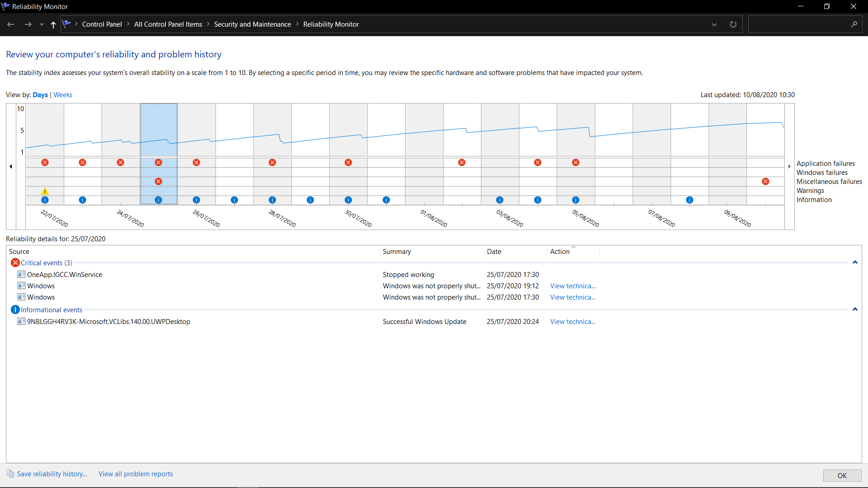Select the 06/08/2020 column in chart
The width and height of the screenshot is (868, 488).
(x=613, y=154)
